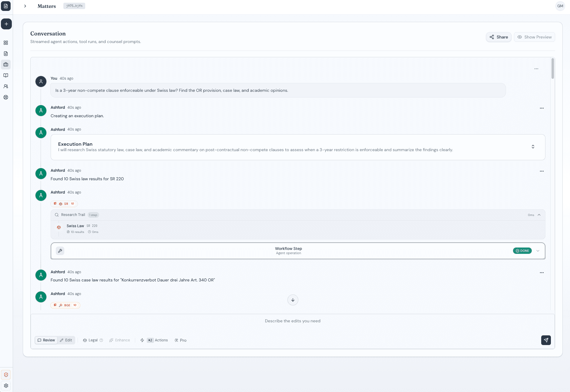The image size is (570, 392).
Task: Select the Legal option in toolbar
Action: tap(90, 340)
